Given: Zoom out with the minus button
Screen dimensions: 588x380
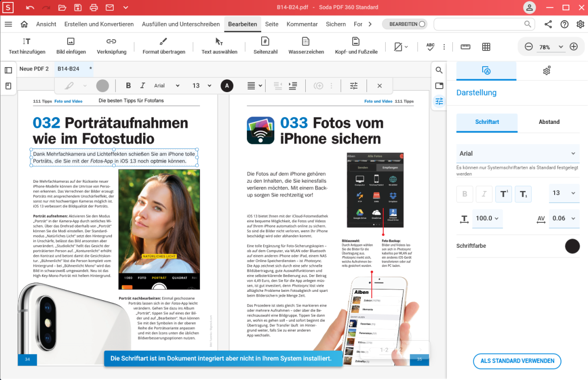Looking at the screenshot, I should pos(529,47).
